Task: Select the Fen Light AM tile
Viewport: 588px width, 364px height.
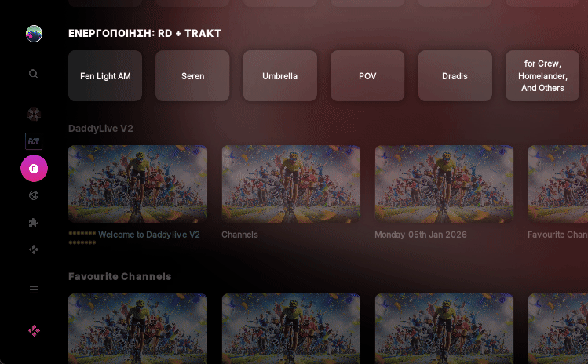Action: tap(105, 76)
